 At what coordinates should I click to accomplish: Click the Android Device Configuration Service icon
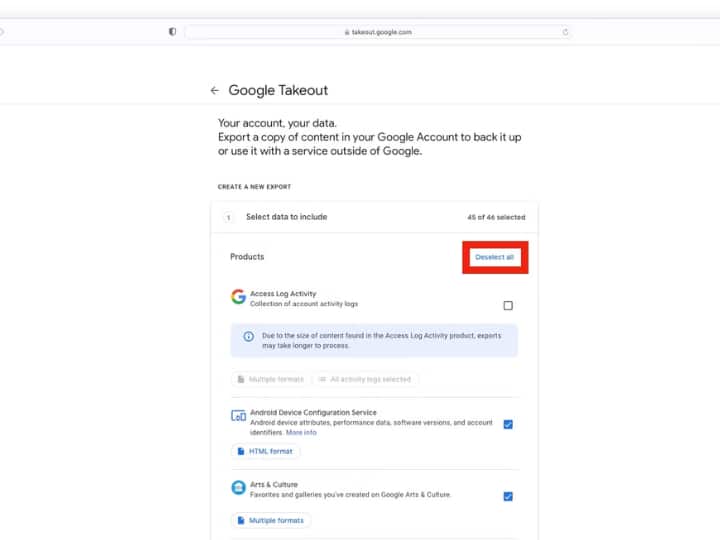[238, 416]
